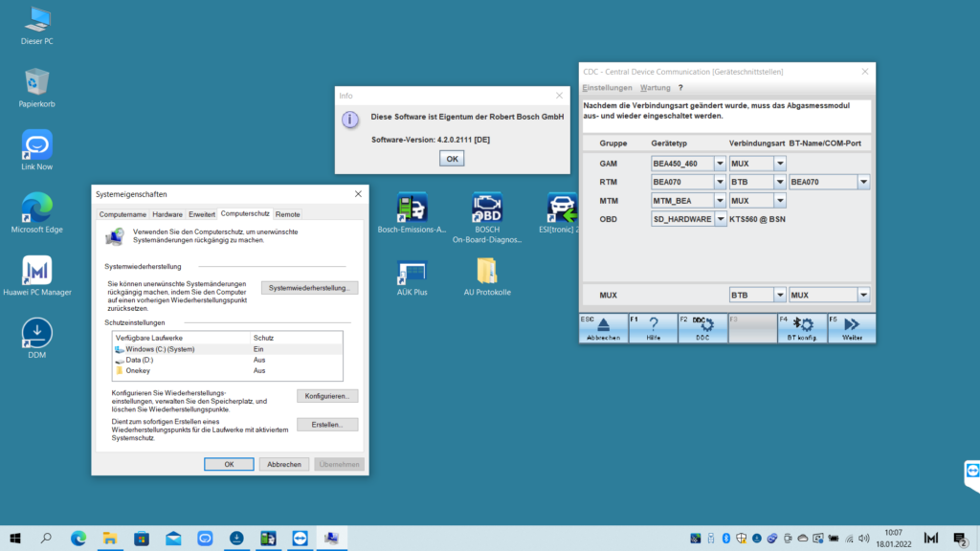The image size is (980, 551).
Task: Select the DDM desktop shortcut
Action: (37, 339)
